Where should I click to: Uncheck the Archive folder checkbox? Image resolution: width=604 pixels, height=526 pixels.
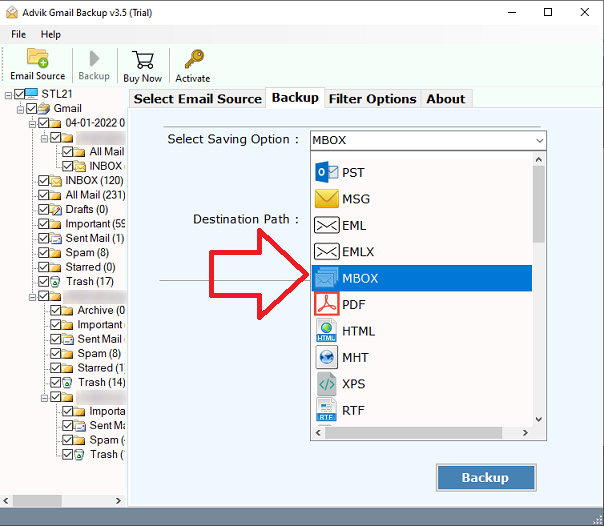pyautogui.click(x=55, y=310)
